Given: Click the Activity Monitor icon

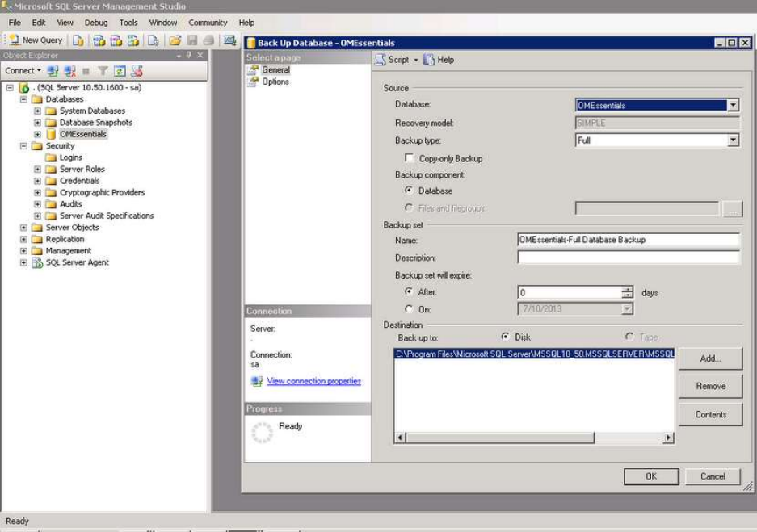Looking at the screenshot, I should pyautogui.click(x=229, y=40).
